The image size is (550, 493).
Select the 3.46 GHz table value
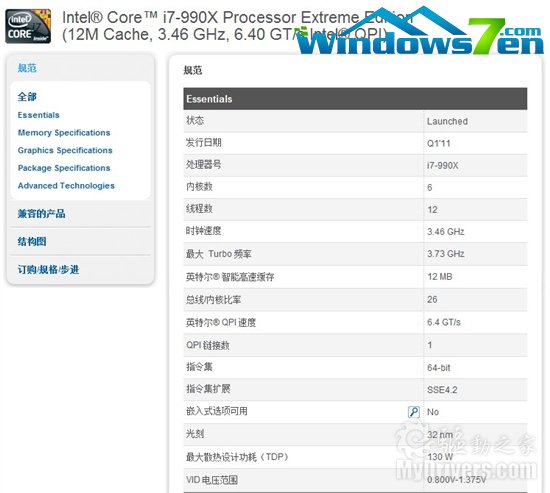[x=445, y=232]
